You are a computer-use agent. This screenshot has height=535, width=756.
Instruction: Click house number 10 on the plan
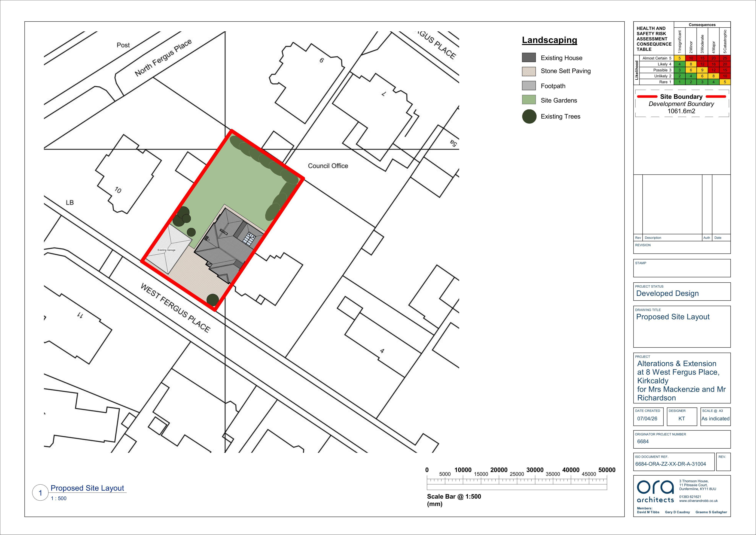coord(118,190)
